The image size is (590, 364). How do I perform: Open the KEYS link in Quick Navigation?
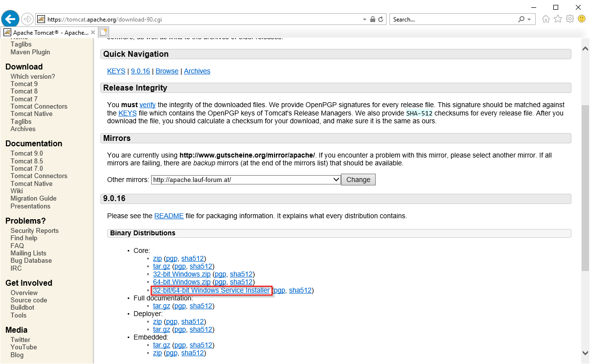point(116,71)
